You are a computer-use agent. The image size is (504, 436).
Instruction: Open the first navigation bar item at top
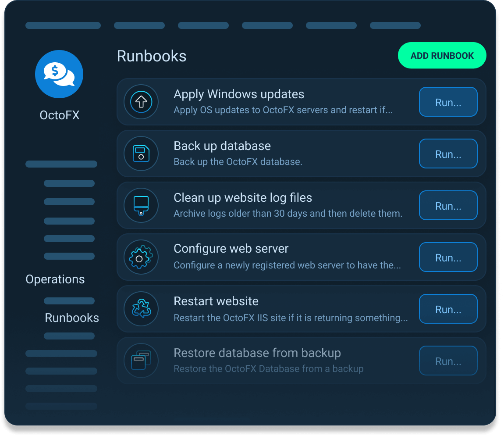tap(63, 25)
